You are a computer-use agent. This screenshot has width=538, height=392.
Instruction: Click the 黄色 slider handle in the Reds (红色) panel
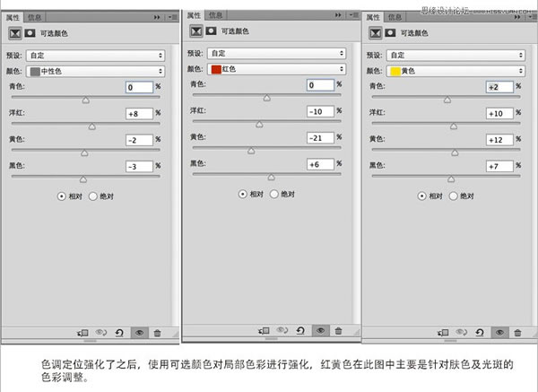251,151
